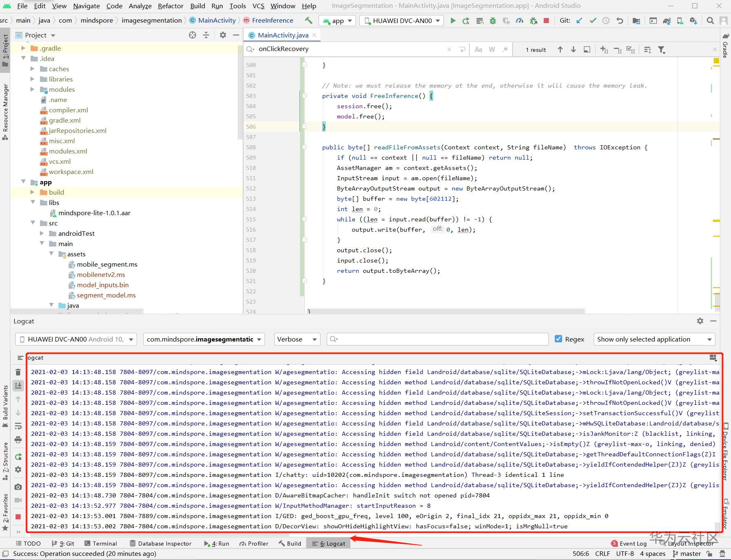
Task: Click Restart logcat icon
Action: (18, 456)
